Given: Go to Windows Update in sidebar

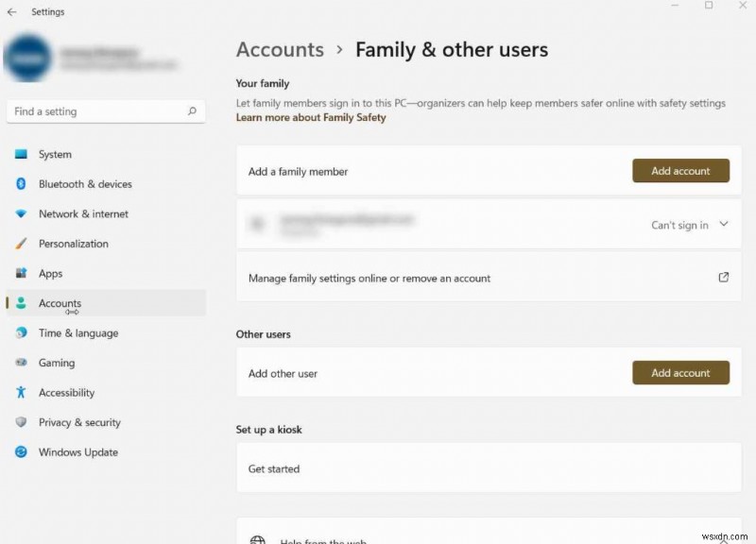Looking at the screenshot, I should 77,452.
